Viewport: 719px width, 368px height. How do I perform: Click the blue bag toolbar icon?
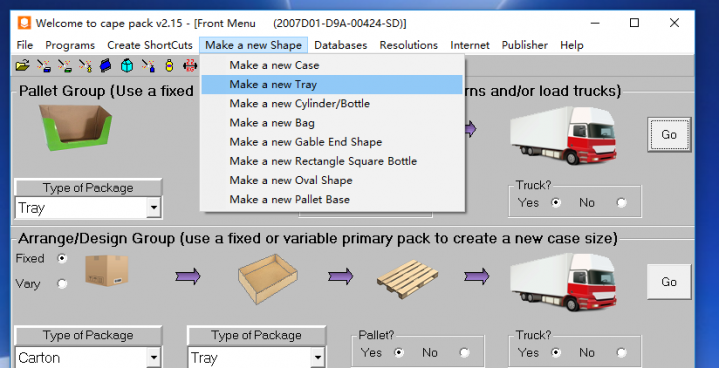point(106,66)
